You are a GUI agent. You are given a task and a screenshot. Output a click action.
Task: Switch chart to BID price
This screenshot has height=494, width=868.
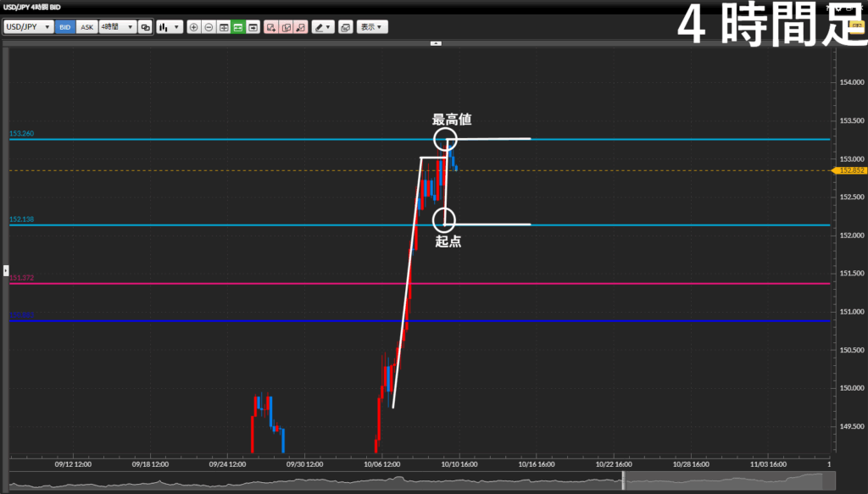point(65,27)
